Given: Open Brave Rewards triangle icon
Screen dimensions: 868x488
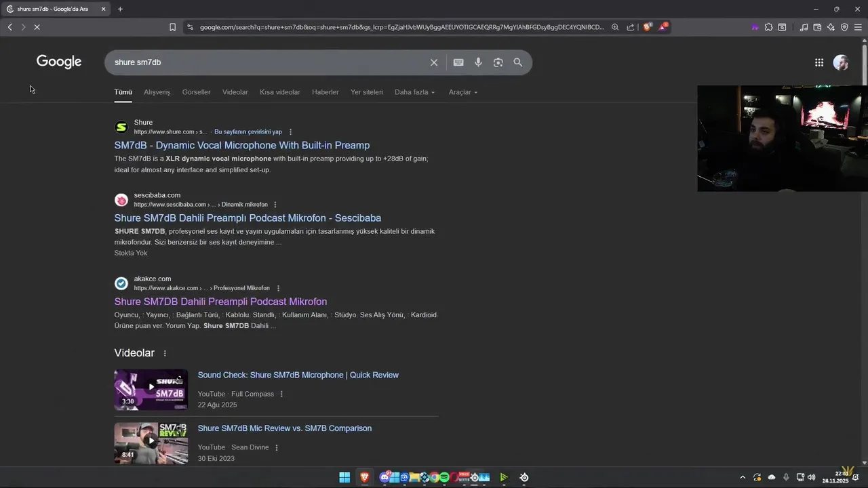Looking at the screenshot, I should 663,27.
